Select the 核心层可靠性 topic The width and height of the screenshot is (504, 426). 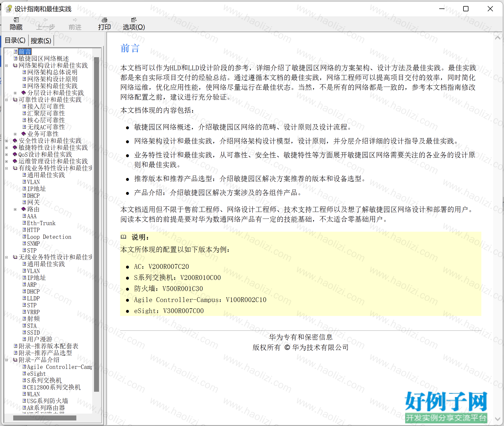coord(46,120)
